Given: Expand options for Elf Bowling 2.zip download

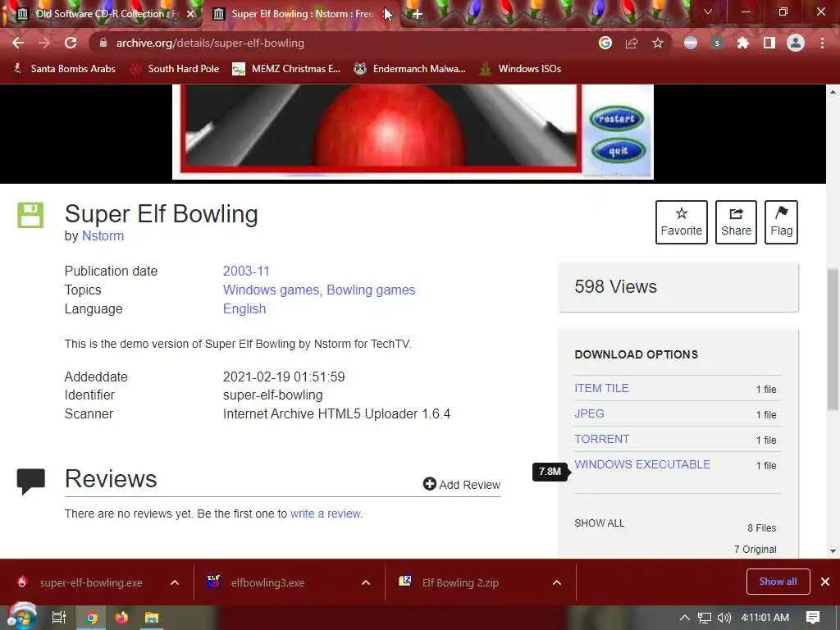Looking at the screenshot, I should coord(557,582).
